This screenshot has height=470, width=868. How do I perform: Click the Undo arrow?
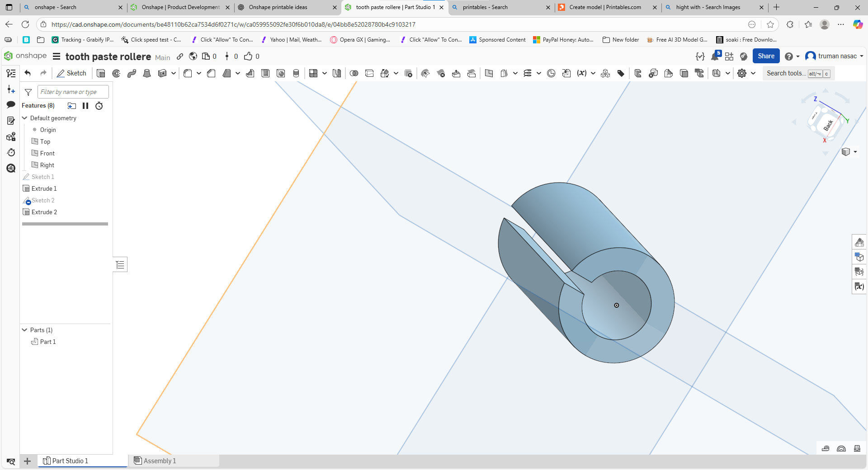pyautogui.click(x=28, y=73)
